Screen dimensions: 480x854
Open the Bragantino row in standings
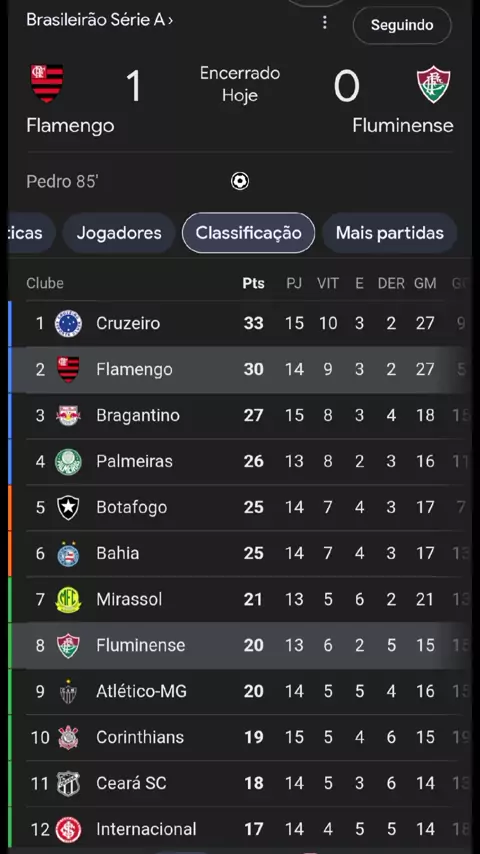(x=240, y=416)
